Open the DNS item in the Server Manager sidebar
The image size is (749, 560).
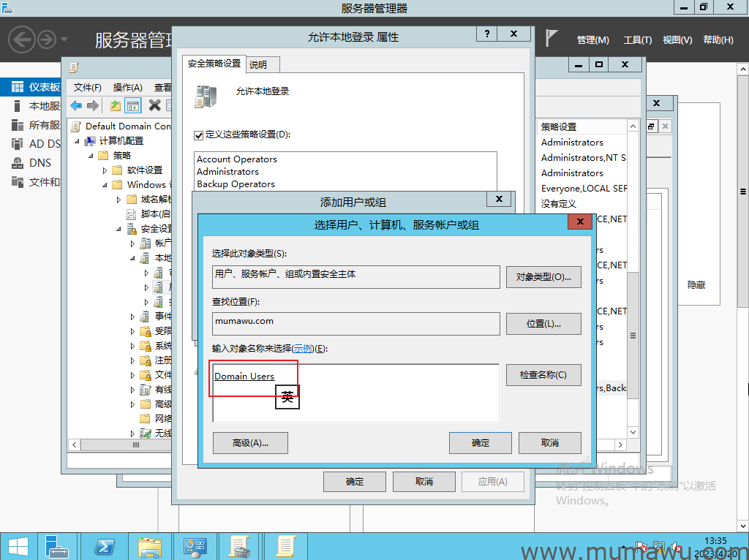pos(40,163)
